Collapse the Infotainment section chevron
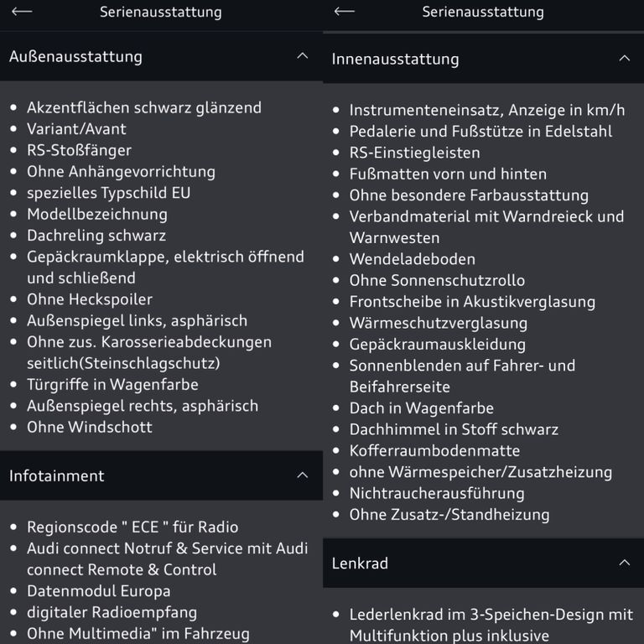Viewport: 644px width, 644px height. tap(302, 475)
